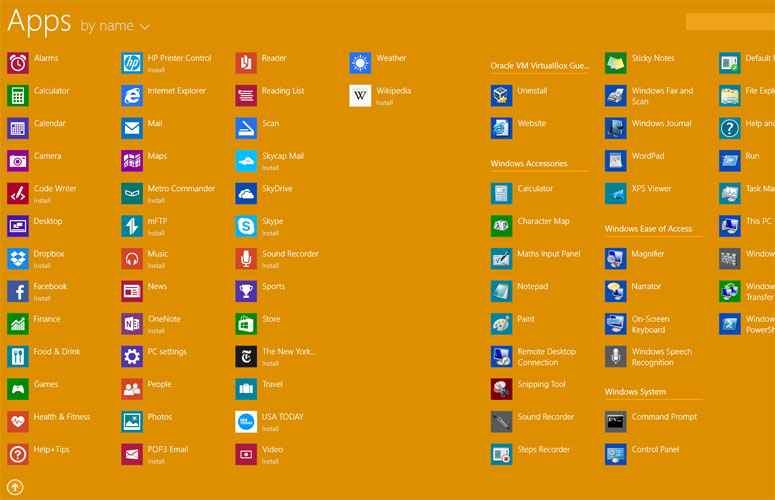
Task: Click Remote Desktop Connection label
Action: pos(547,357)
